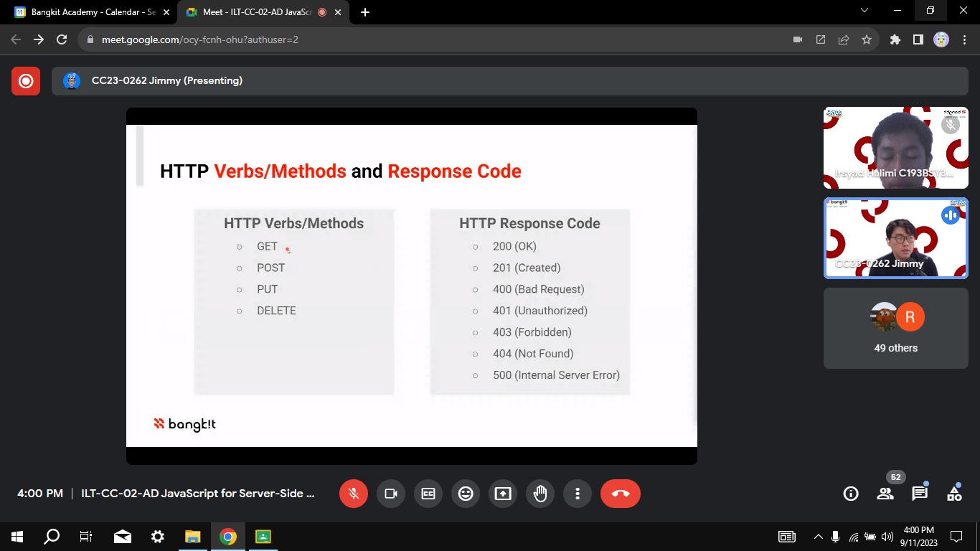The width and height of the screenshot is (980, 551).
Task: Open the meeting details info icon
Action: pos(851,494)
